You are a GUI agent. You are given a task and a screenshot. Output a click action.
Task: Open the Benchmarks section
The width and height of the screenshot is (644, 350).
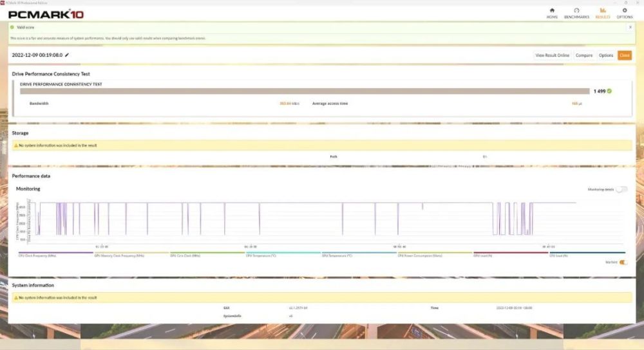point(576,13)
